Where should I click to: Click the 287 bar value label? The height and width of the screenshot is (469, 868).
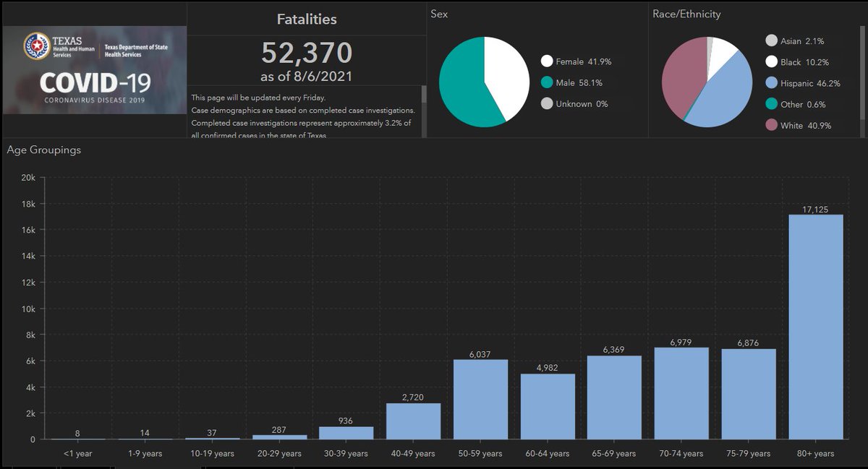tap(279, 429)
